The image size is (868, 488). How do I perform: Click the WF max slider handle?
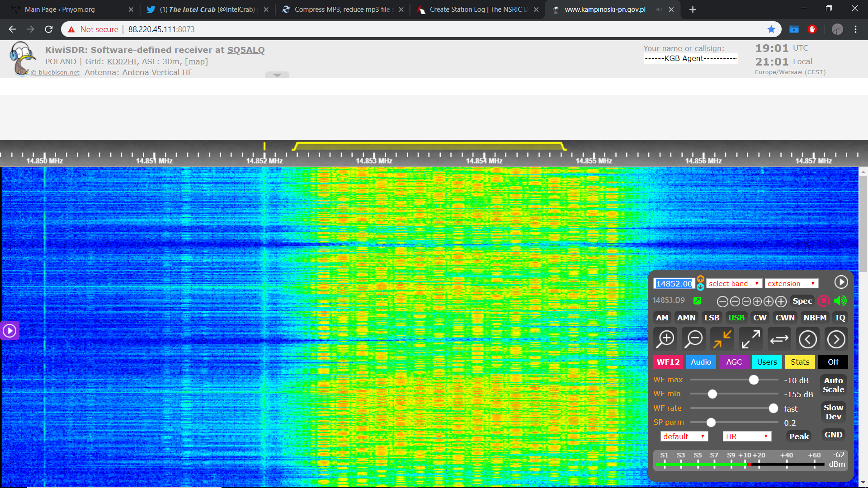point(754,380)
